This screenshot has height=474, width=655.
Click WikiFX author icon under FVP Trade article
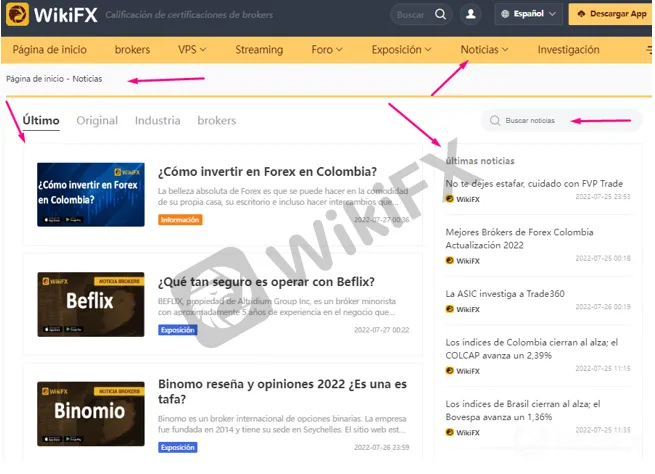coord(449,199)
